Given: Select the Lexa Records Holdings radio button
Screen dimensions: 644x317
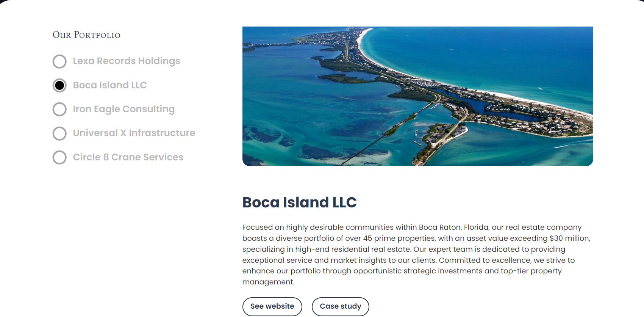Looking at the screenshot, I should click(59, 61).
